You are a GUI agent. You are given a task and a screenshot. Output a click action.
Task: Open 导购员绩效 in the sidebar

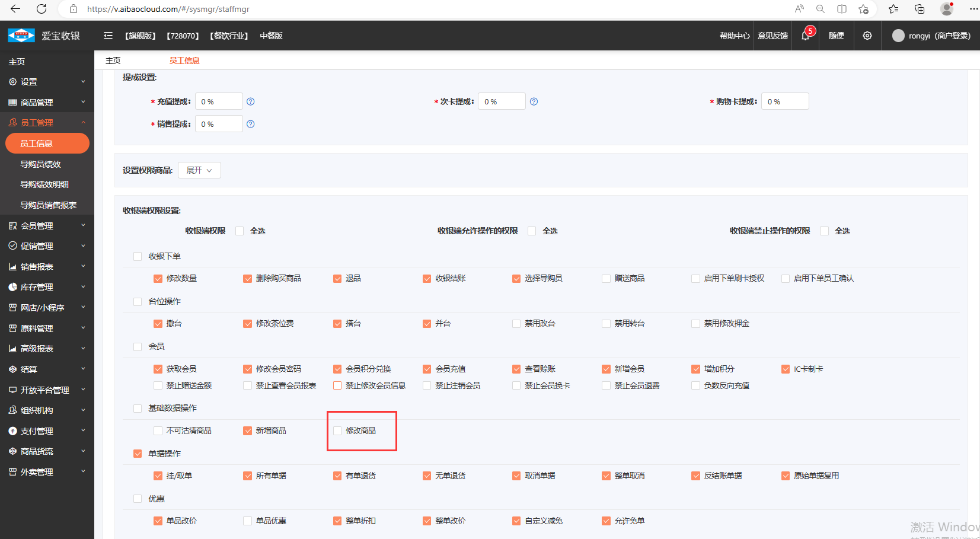point(41,164)
